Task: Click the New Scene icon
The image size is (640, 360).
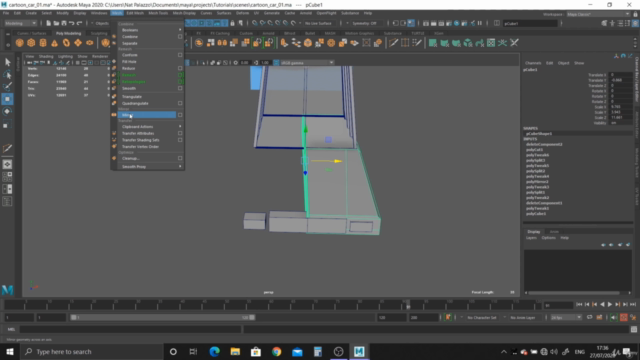Action: pyautogui.click(x=48, y=23)
